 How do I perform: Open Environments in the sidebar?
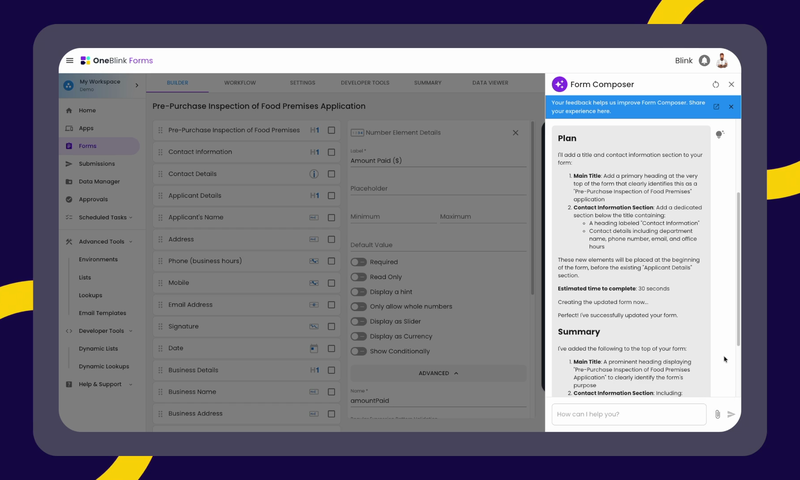click(98, 260)
